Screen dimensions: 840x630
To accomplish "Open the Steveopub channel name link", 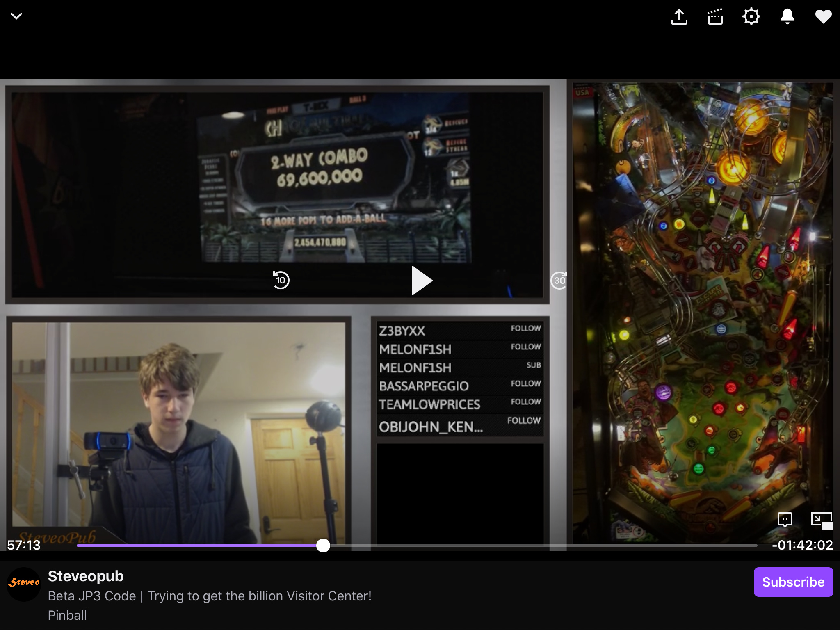I will [86, 576].
